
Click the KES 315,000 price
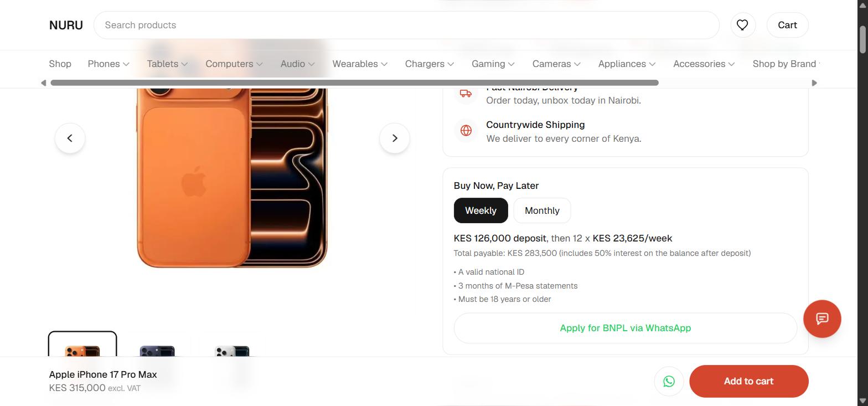click(x=77, y=388)
